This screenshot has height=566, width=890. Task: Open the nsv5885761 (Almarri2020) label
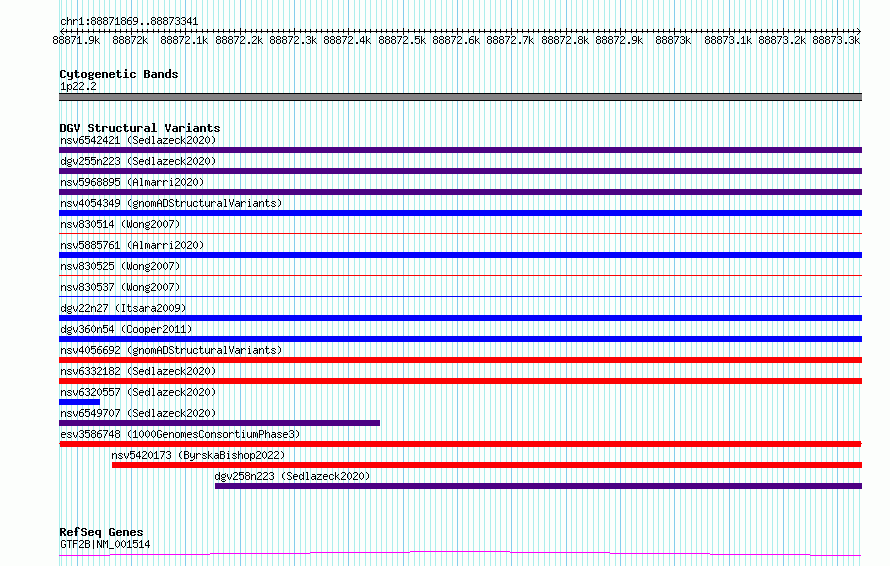click(132, 245)
